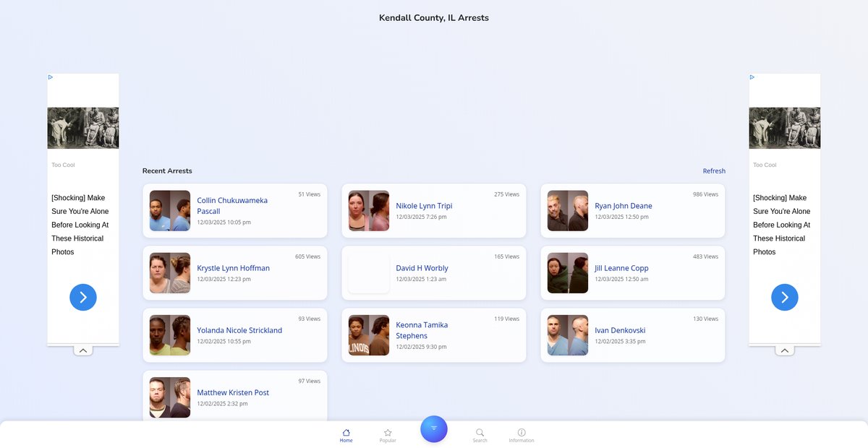Click the 'Kendall County, IL Arrests' title
This screenshot has width=868, height=448.
point(434,18)
